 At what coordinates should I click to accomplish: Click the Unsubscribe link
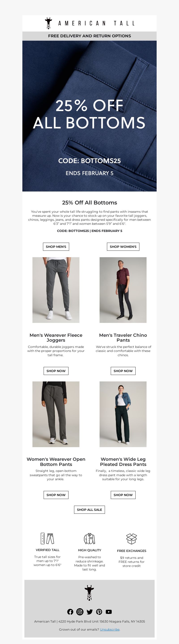click(110, 629)
